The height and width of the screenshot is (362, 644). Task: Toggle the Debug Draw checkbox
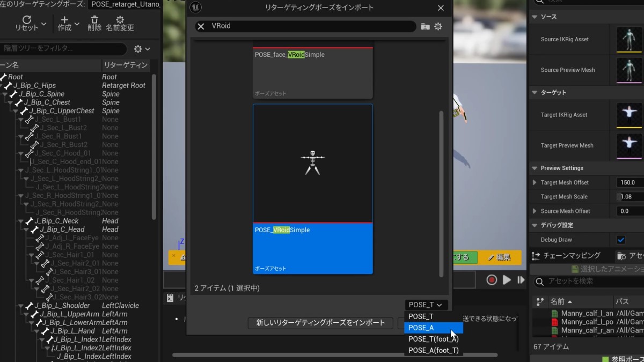(621, 240)
